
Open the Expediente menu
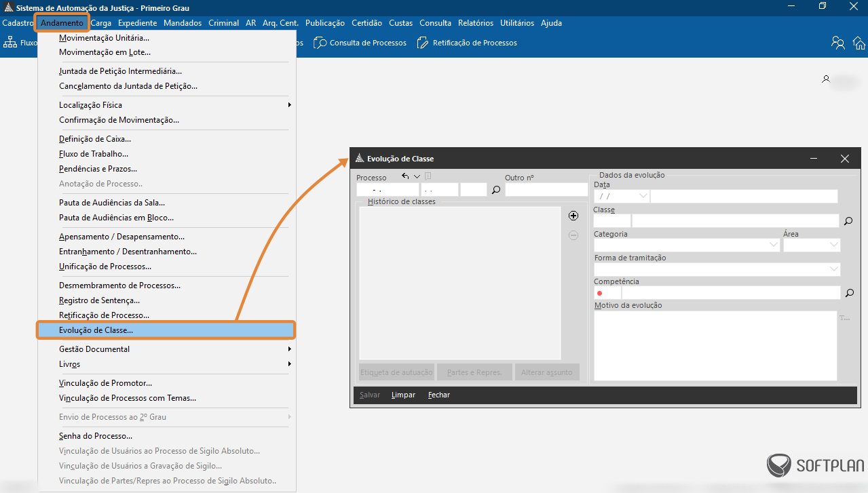click(138, 23)
